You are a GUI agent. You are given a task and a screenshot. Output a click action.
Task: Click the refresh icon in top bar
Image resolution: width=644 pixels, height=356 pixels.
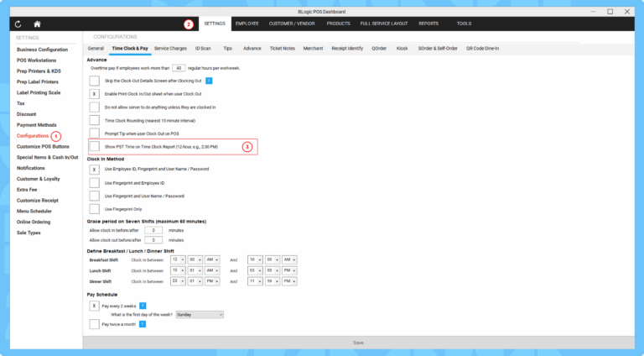tap(18, 24)
